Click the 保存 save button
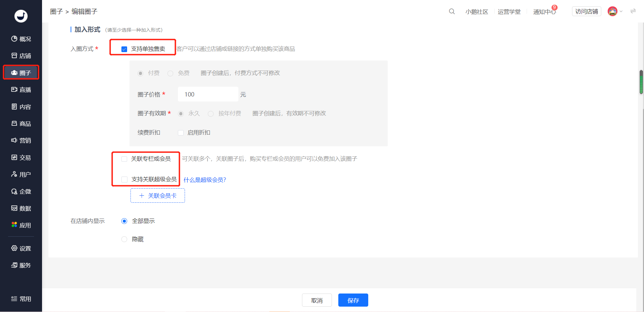The height and width of the screenshot is (312, 644). (x=353, y=300)
